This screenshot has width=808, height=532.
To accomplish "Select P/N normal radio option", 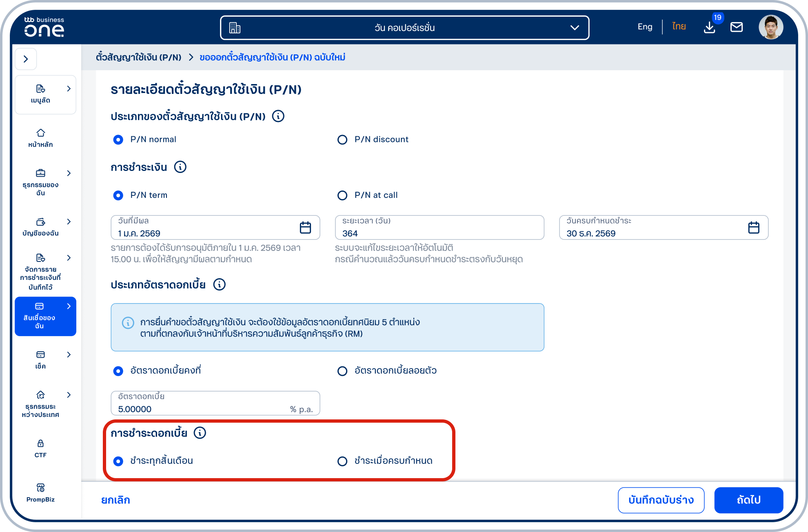I will pyautogui.click(x=118, y=140).
